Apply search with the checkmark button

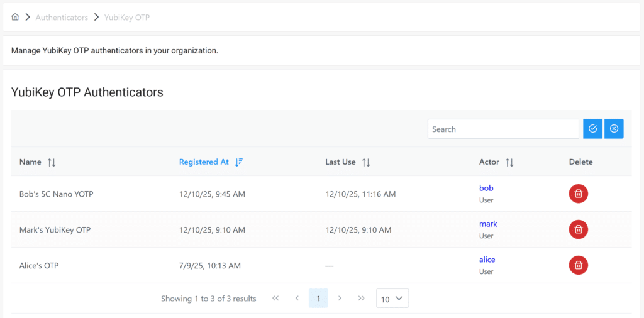click(592, 129)
